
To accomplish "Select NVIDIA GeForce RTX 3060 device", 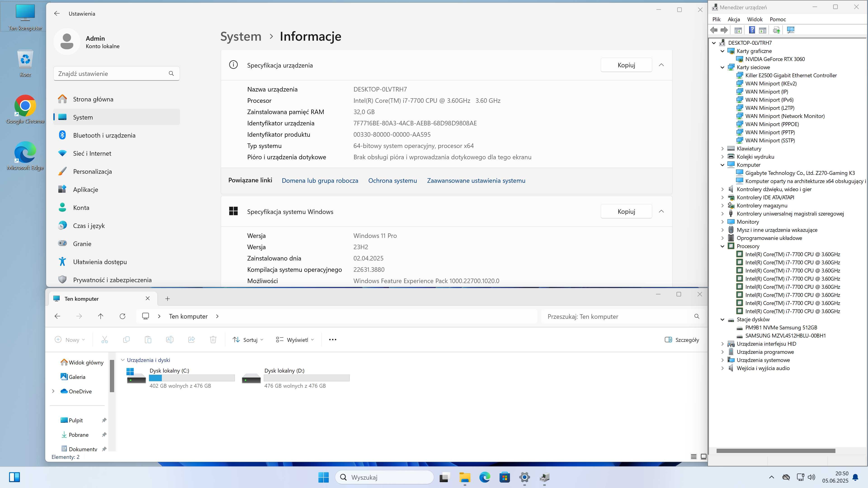I will click(x=775, y=59).
